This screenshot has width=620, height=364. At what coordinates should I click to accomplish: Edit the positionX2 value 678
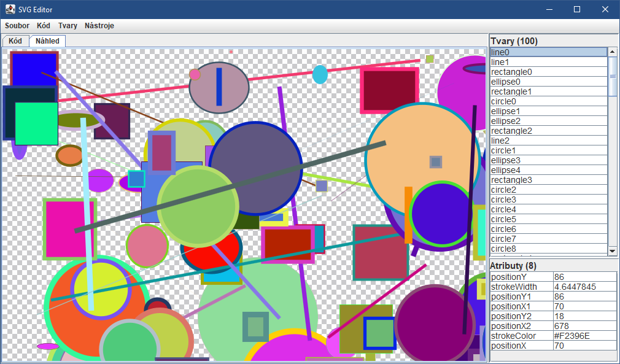click(x=585, y=326)
